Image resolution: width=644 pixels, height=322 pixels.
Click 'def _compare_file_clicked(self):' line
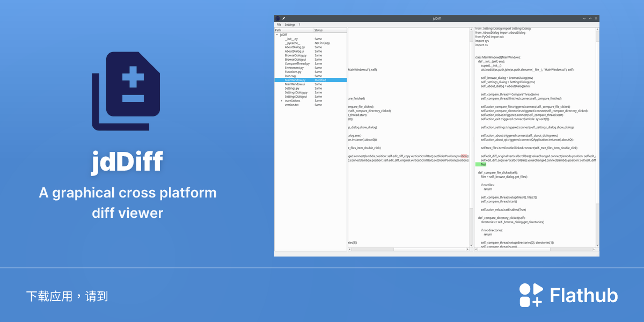(x=498, y=172)
